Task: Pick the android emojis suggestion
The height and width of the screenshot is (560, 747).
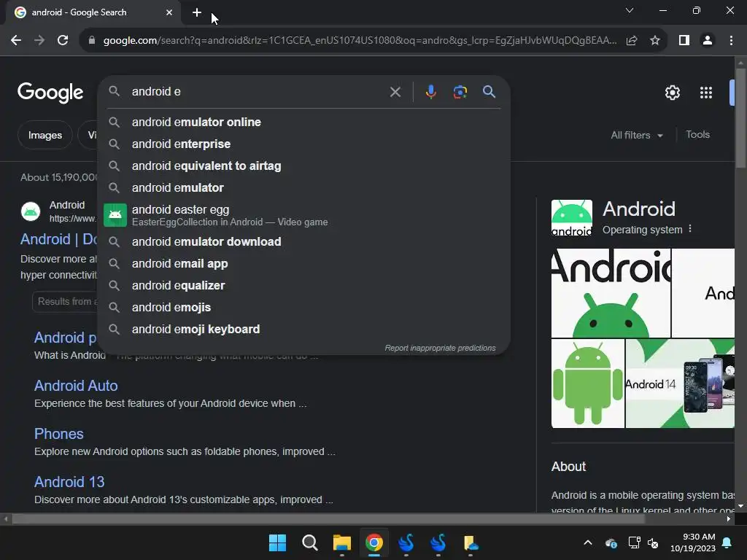Action: tap(303, 307)
